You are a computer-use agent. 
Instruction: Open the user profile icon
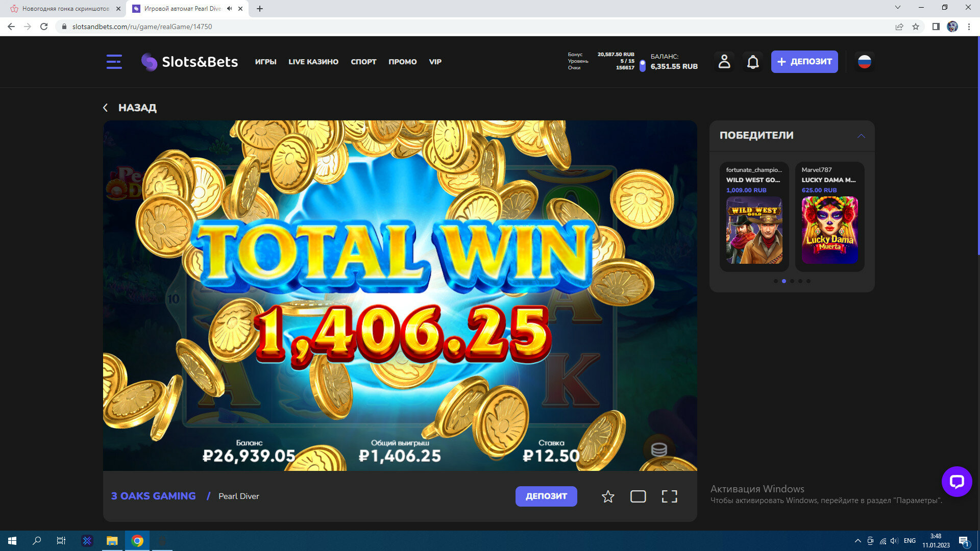724,62
